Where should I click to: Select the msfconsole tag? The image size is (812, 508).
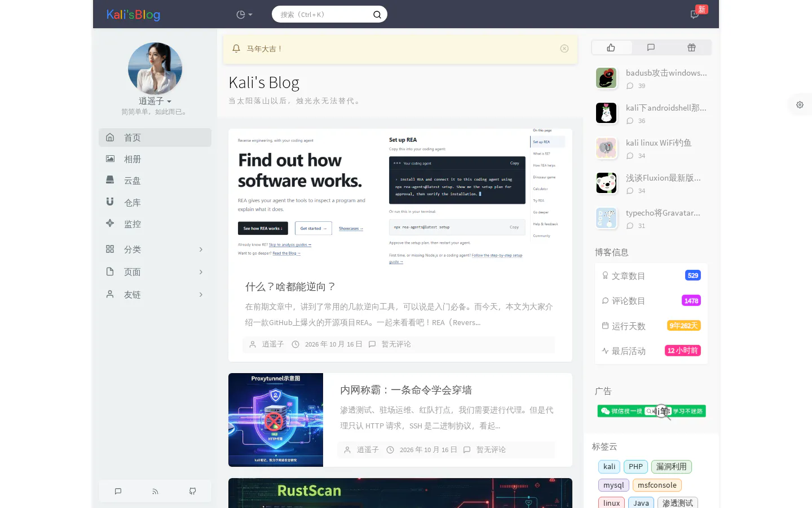point(657,485)
